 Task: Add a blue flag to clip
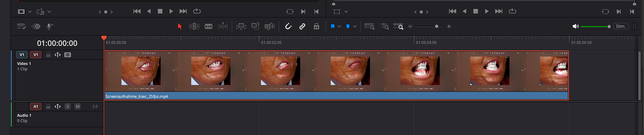[333, 26]
